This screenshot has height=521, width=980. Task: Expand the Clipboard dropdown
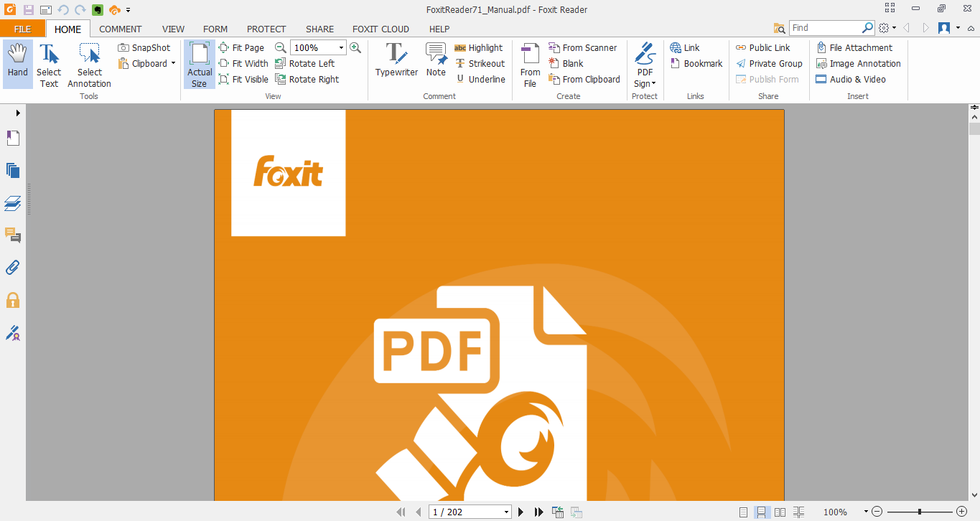172,63
